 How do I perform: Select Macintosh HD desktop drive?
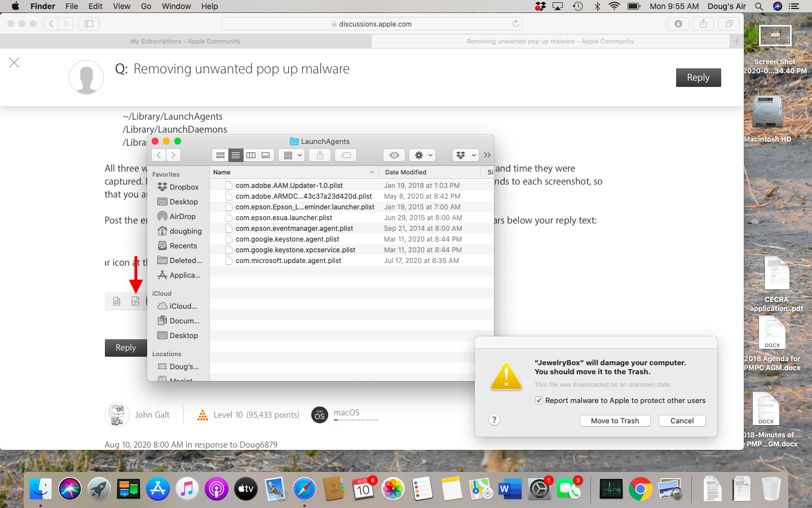767,113
